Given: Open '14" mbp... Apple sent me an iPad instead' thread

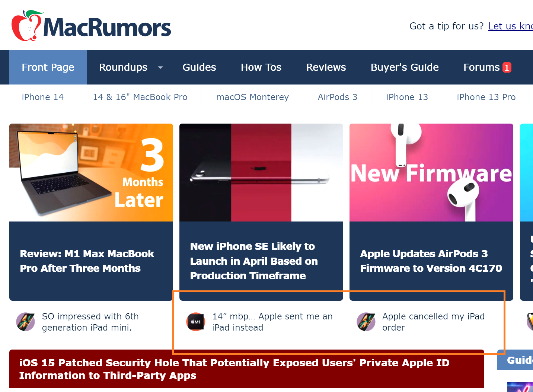Looking at the screenshot, I should [x=272, y=322].
